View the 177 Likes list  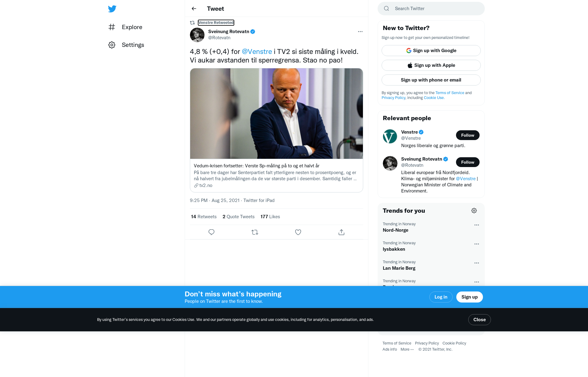click(270, 217)
